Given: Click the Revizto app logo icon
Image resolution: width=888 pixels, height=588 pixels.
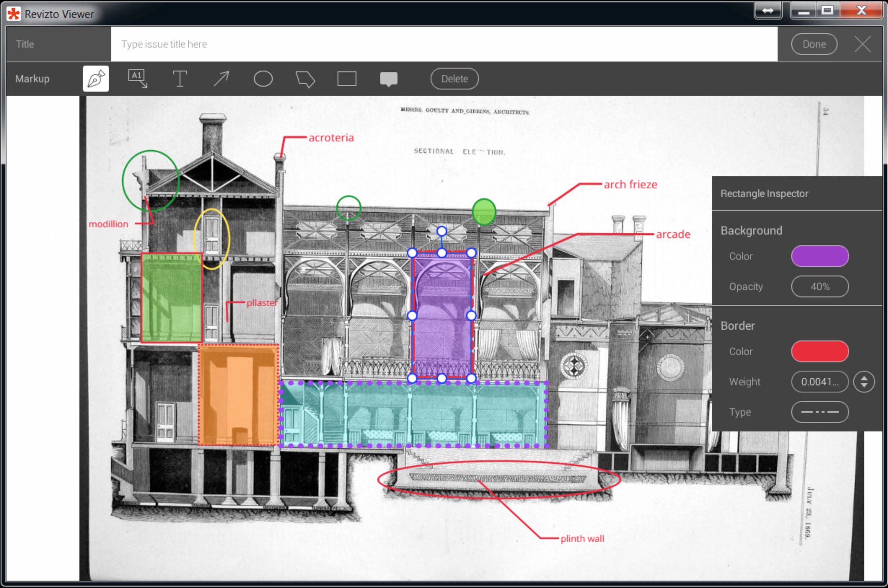Looking at the screenshot, I should coord(14,14).
